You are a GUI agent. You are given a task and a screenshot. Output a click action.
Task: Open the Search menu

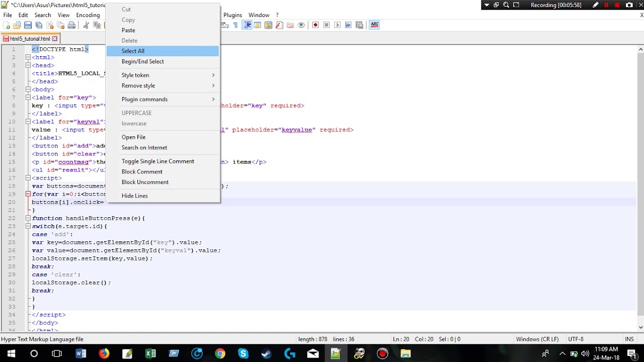pos(43,15)
